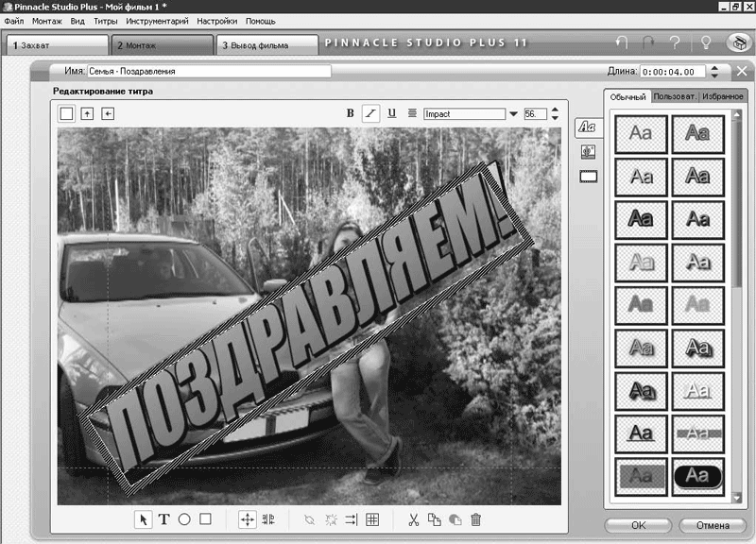Open the toolbox icon at top right
Image resolution: width=756 pixels, height=544 pixels.
pyautogui.click(x=738, y=43)
